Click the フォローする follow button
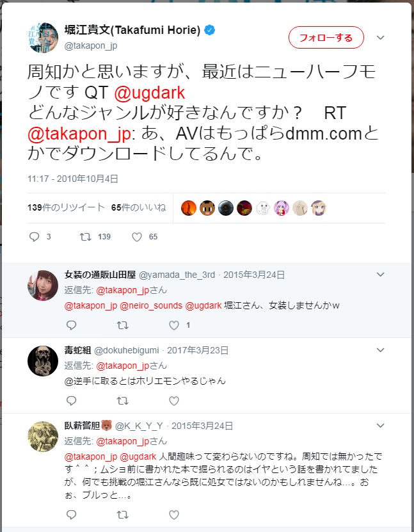Screen dimensions: 414x532 (x=326, y=37)
